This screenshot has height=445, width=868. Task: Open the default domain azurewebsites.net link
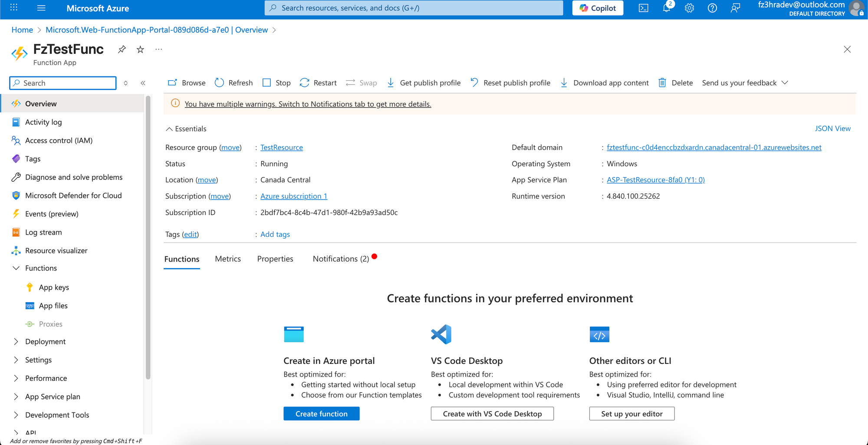(x=714, y=147)
